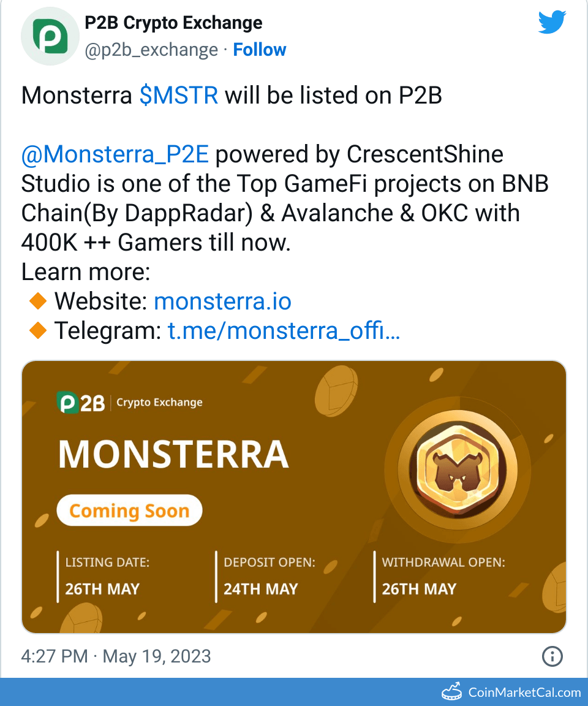Click the P2B Crypto Exchange profile avatar
This screenshot has width=588, height=706.
point(48,37)
